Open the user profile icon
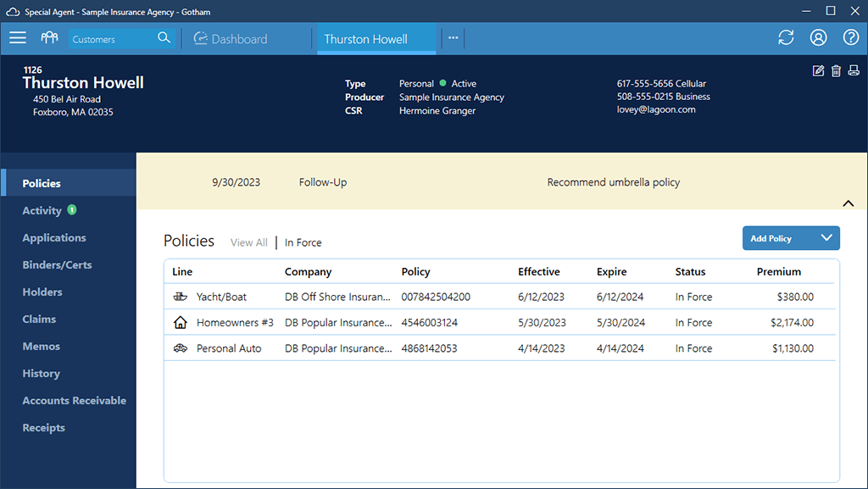 pos(818,38)
